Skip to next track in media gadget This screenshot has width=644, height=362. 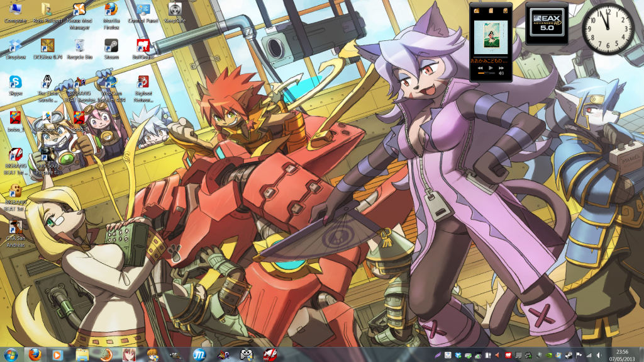point(501,68)
